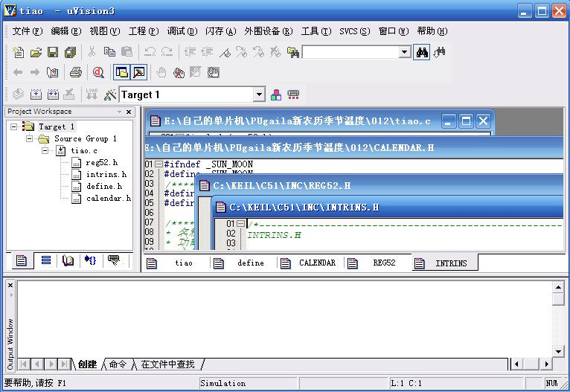Viewport: 570px width, 392px height.
Task: Switch to the define document tab
Action: click(244, 263)
